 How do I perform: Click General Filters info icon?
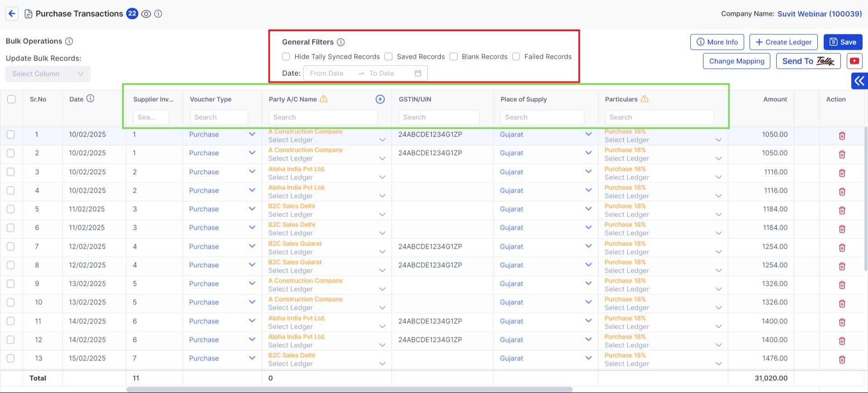[341, 42]
